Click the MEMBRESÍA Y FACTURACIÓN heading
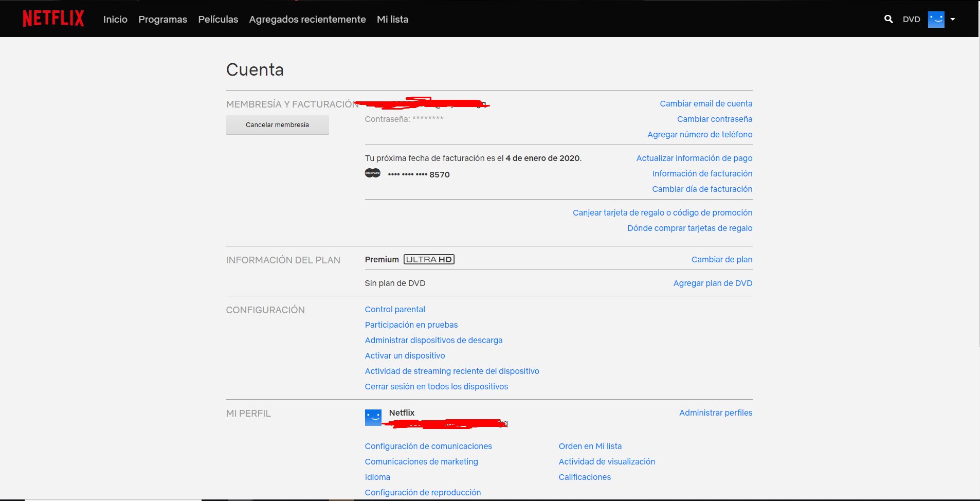The image size is (980, 501). click(293, 104)
